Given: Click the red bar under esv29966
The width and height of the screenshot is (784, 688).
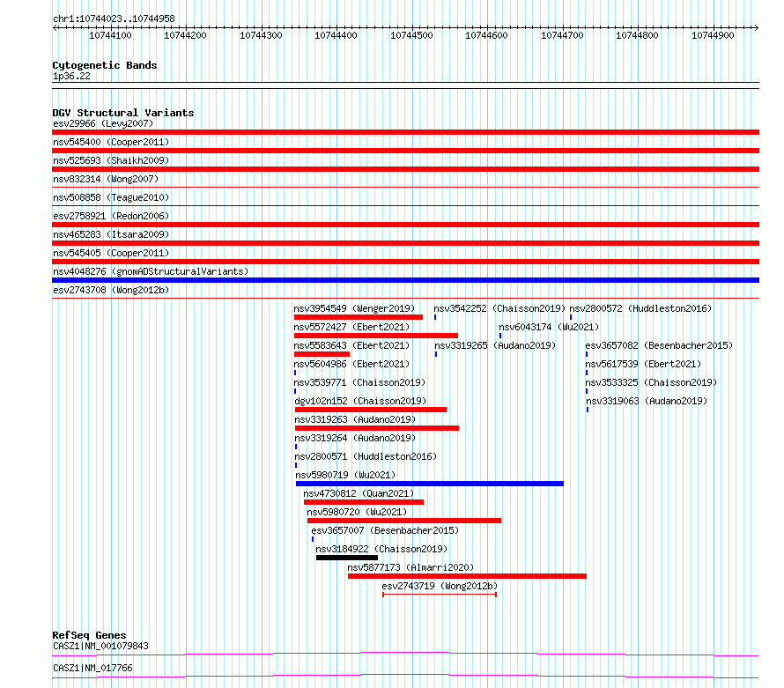Looking at the screenshot, I should [x=405, y=132].
